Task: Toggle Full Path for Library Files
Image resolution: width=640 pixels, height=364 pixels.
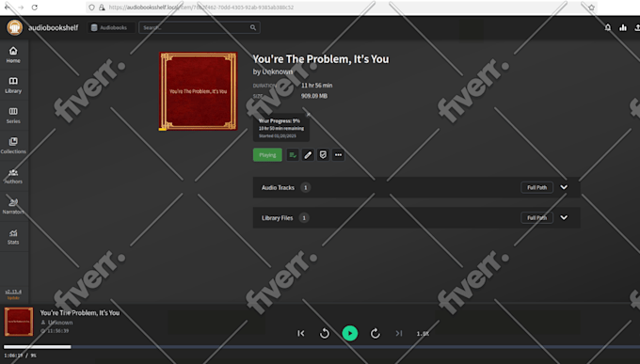Action: click(536, 217)
